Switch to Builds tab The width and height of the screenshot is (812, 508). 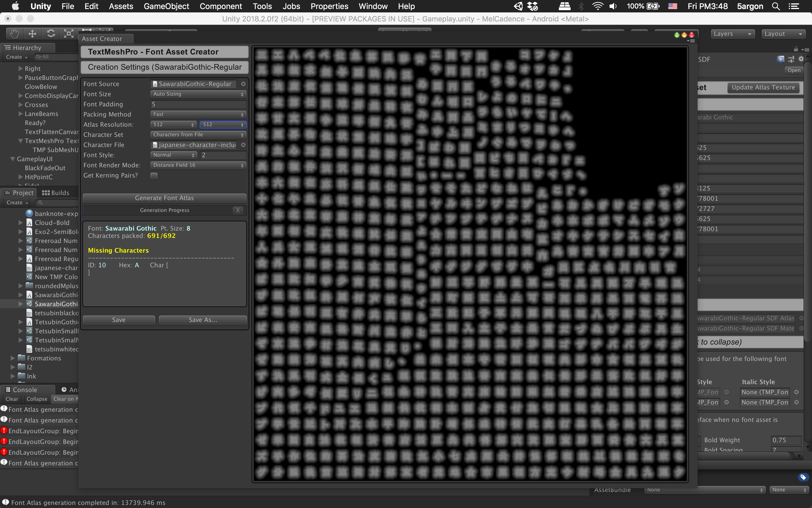pyautogui.click(x=56, y=193)
